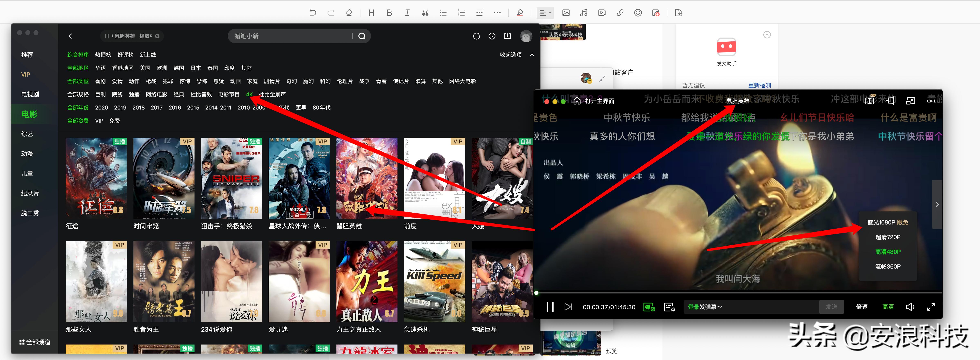Open the viewing history icon
Viewport: 980px width, 360px height.
(x=491, y=36)
